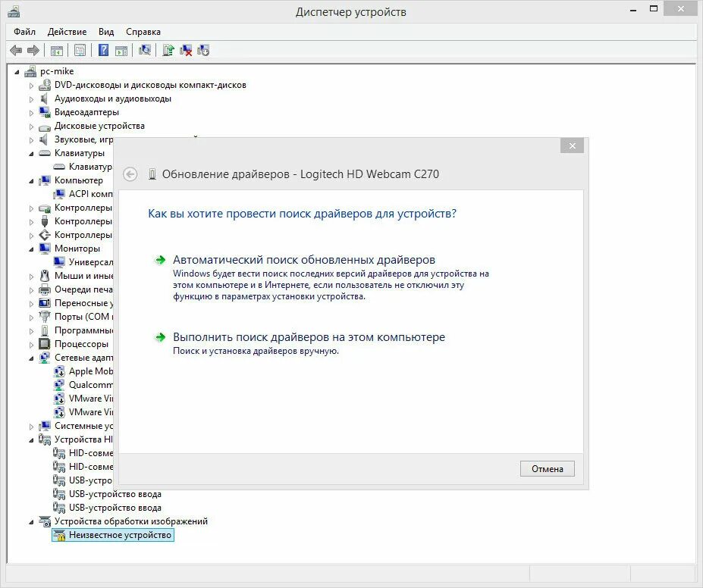Click the back arrow in the driver update dialog

click(130, 174)
